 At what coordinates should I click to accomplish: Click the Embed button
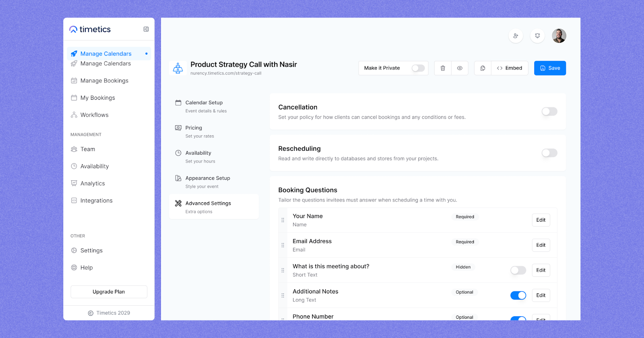click(x=510, y=68)
